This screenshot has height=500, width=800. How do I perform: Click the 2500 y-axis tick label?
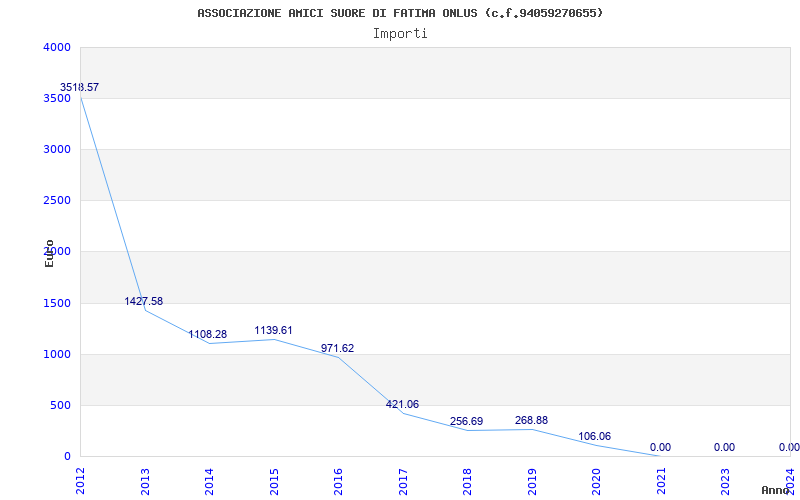pos(57,200)
